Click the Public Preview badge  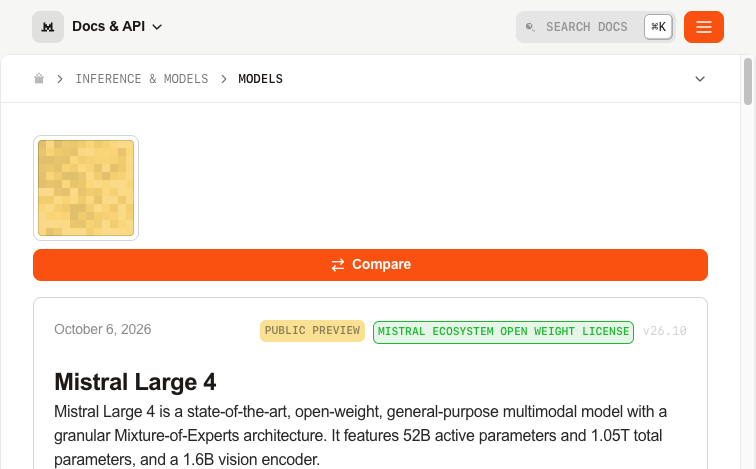[x=312, y=331]
